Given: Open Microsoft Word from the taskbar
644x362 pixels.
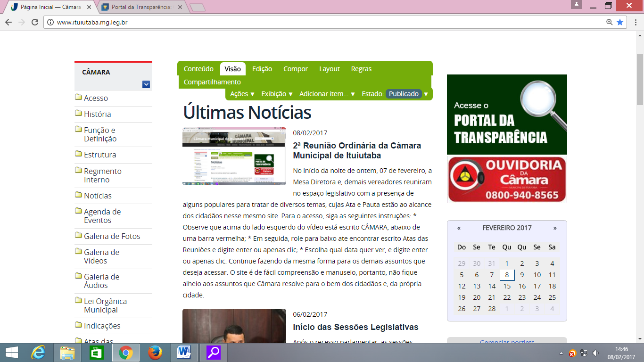Looking at the screenshot, I should click(184, 353).
